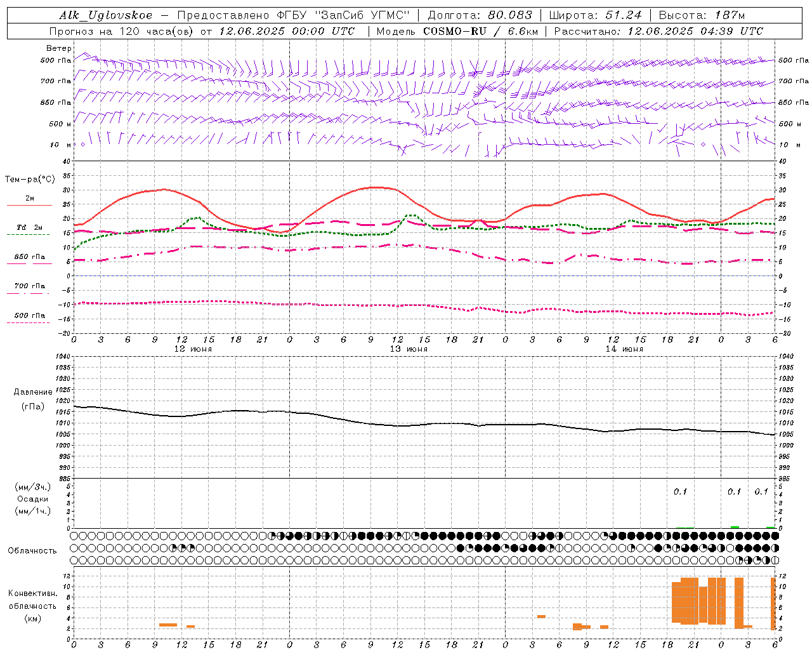Click the Рассчитано 12.06.2025 04:39 UTC timestamp
This screenshot has height=650, width=812.
point(658,31)
